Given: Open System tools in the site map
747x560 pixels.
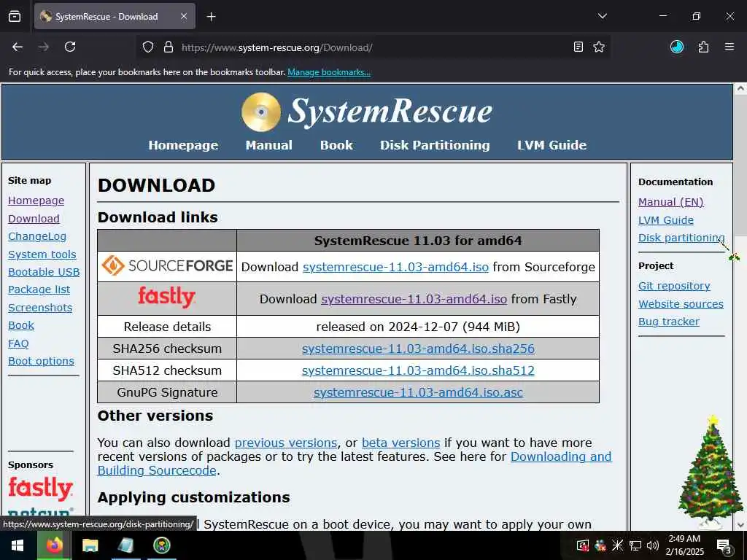Looking at the screenshot, I should [42, 254].
